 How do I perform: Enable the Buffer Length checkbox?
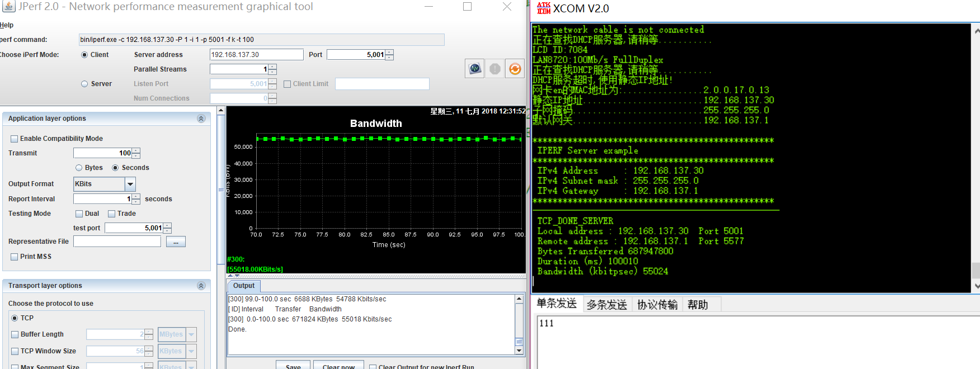tap(15, 334)
